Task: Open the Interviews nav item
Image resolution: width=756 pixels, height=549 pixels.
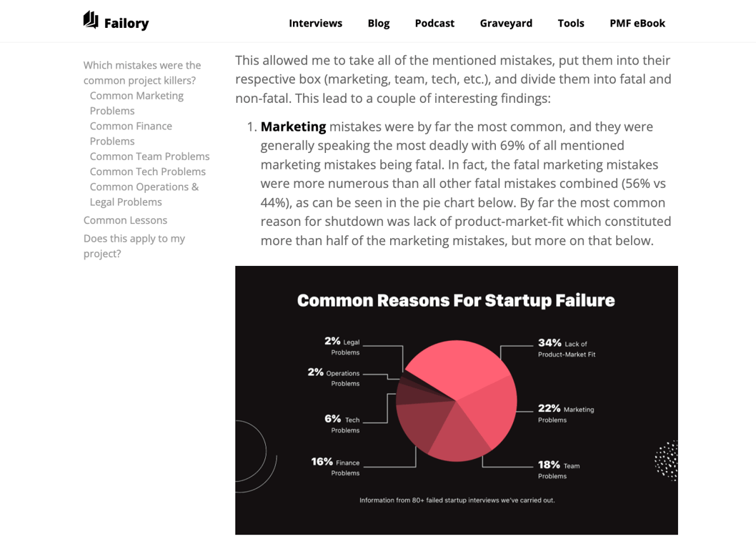Action: point(315,23)
